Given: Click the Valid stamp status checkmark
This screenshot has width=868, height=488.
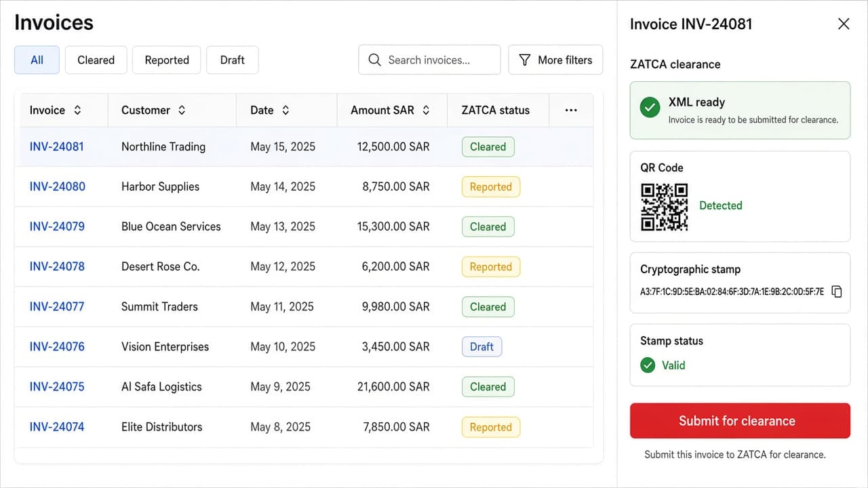Looking at the screenshot, I should pyautogui.click(x=648, y=365).
